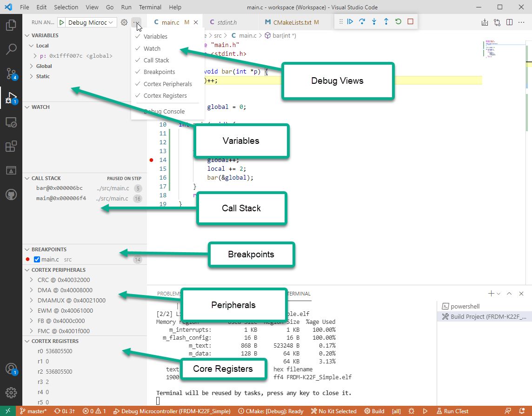Click the CMake debug bug icon in status bar
Screen dimensions: 532x416
pos(411,411)
